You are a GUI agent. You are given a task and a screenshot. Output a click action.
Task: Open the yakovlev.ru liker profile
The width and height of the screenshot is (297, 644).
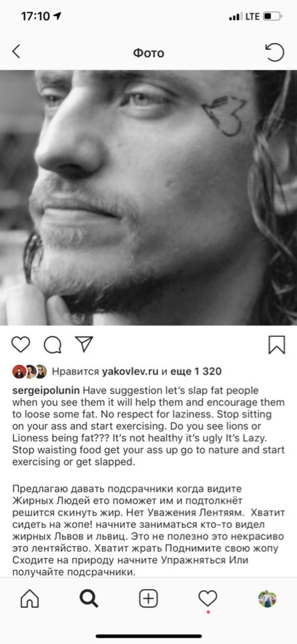[x=130, y=372]
